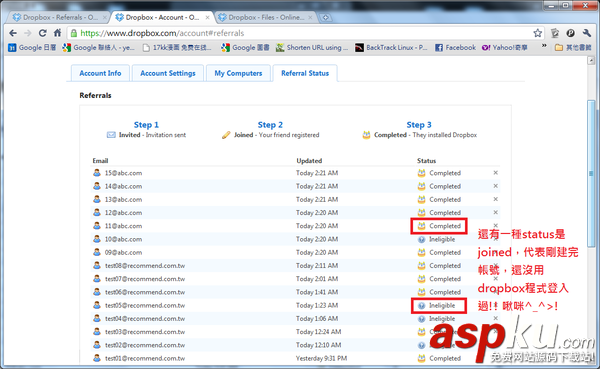This screenshot has width=600, height=369.
Task: Click the Ineligible icon for test05@recommend.com.tw
Action: (421, 305)
